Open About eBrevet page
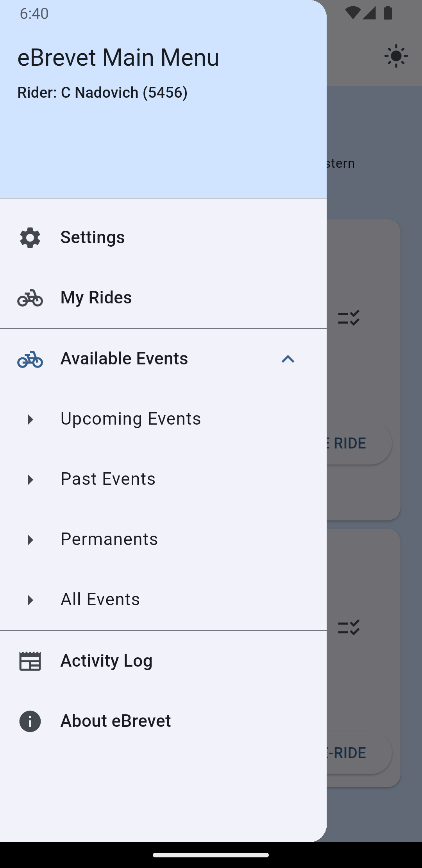This screenshot has width=422, height=868. click(x=116, y=721)
